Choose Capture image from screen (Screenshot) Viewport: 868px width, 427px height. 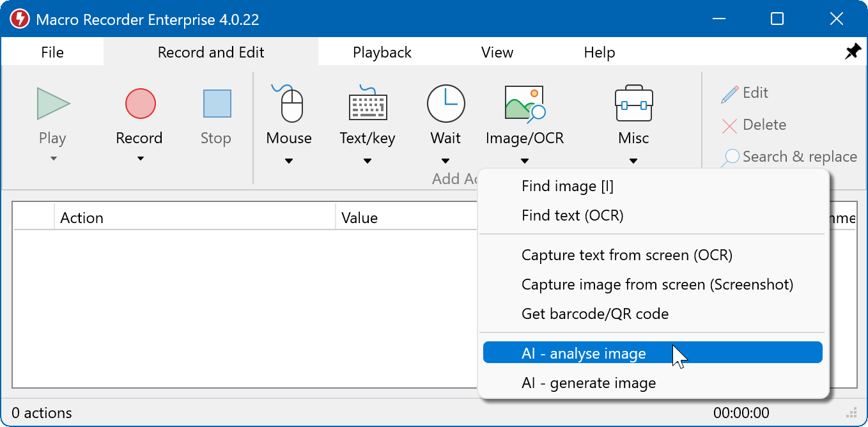(x=657, y=284)
